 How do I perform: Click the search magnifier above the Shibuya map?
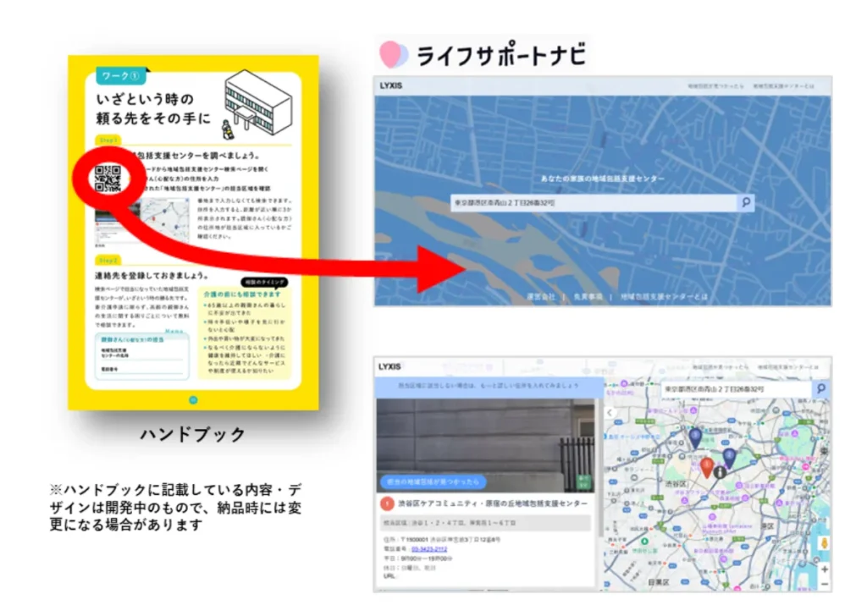[820, 388]
